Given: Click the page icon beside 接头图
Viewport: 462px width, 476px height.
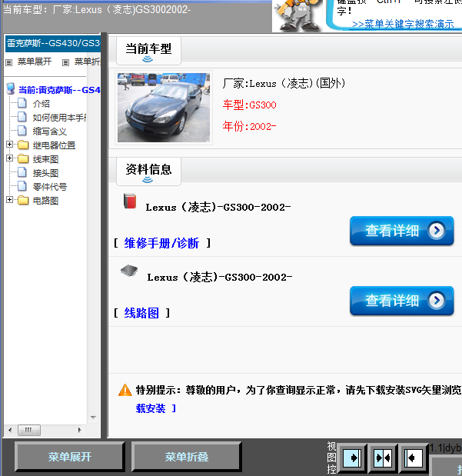Looking at the screenshot, I should (22, 172).
